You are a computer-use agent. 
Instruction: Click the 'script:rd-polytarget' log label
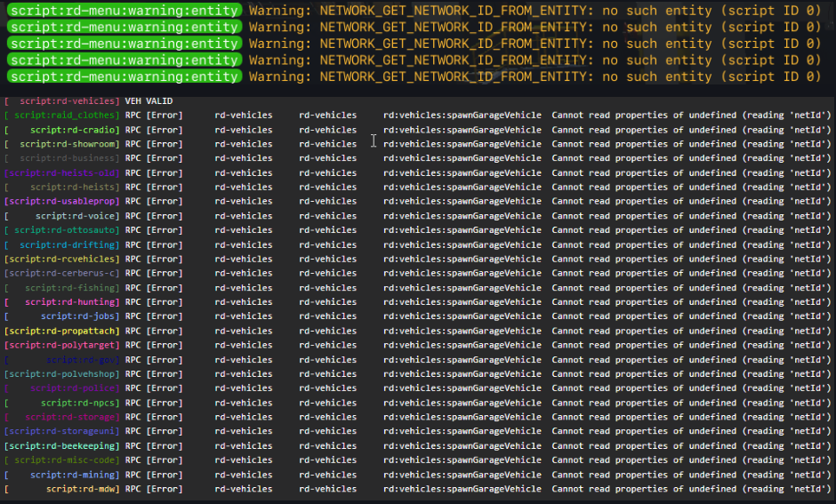click(x=62, y=345)
